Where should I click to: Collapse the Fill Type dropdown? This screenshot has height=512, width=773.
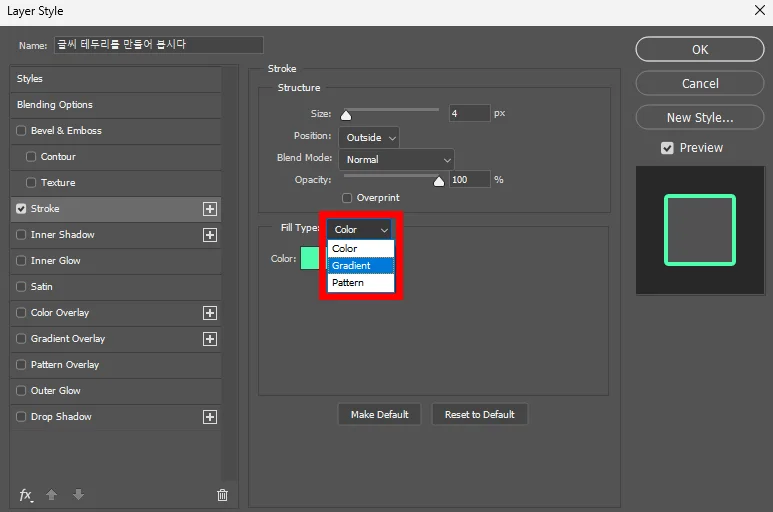point(359,230)
